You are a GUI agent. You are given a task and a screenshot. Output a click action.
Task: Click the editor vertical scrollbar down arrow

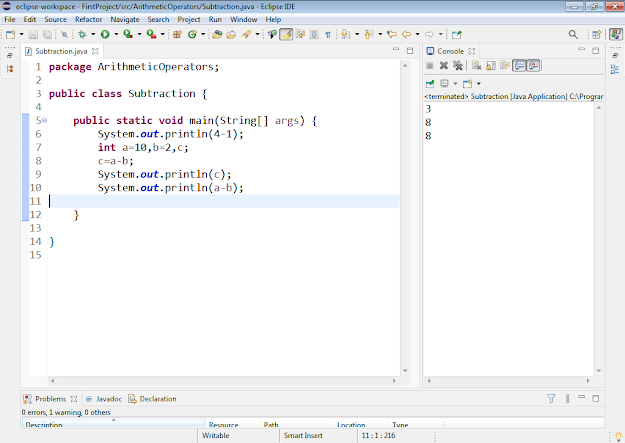point(405,370)
